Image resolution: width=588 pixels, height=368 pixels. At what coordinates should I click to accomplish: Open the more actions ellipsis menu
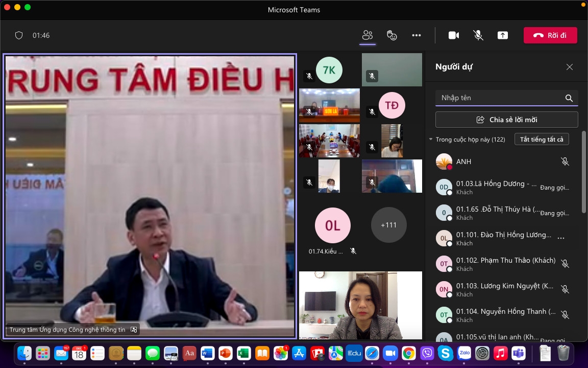click(416, 35)
